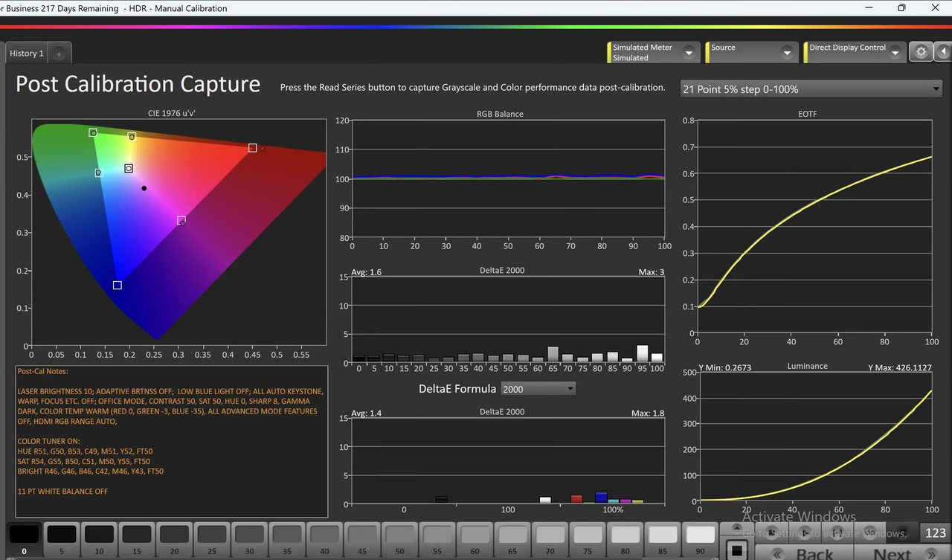Viewport: 952px width, 560px height.
Task: Select the 35 grayscale swatch
Action: pyautogui.click(x=287, y=538)
